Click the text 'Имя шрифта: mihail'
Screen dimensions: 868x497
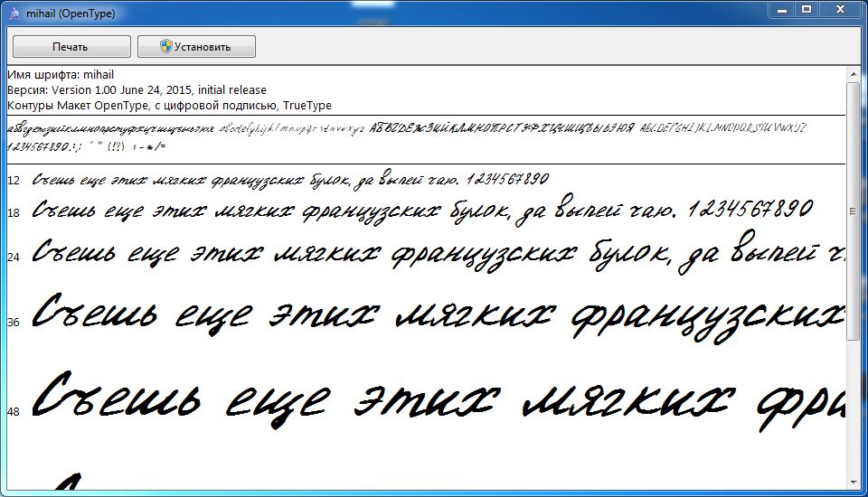tap(61, 75)
